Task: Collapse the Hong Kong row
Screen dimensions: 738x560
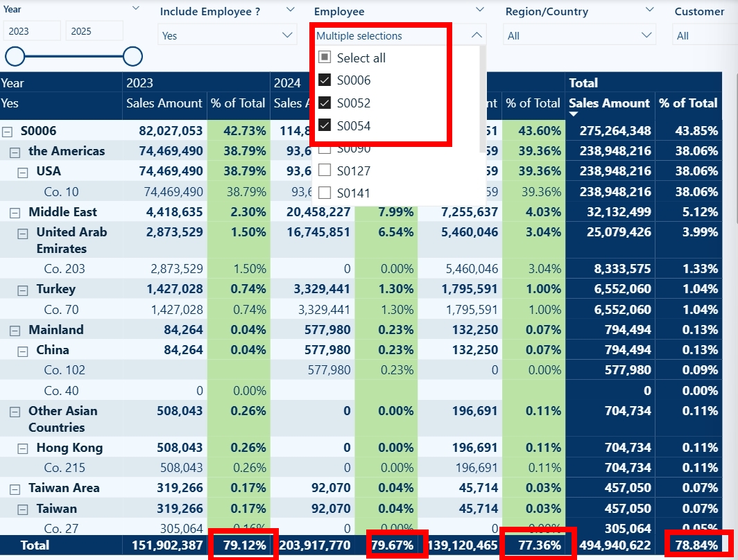Action: tap(23, 448)
